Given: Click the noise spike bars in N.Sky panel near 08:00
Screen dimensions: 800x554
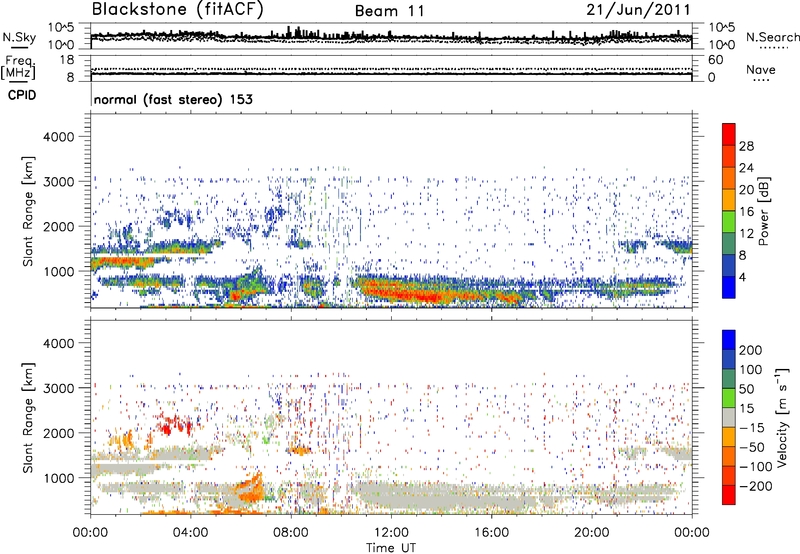Looking at the screenshot, I should 296,32.
